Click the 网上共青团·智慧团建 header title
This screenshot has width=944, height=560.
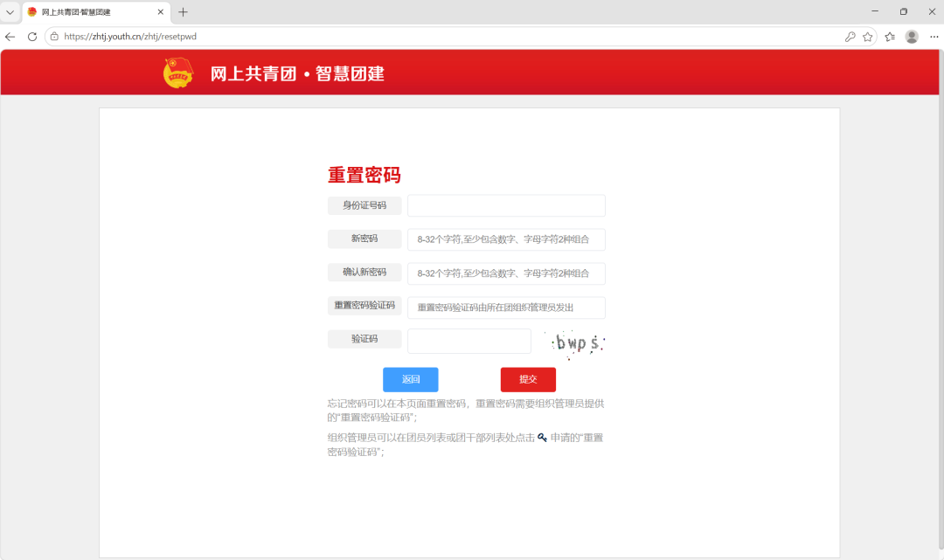click(297, 73)
